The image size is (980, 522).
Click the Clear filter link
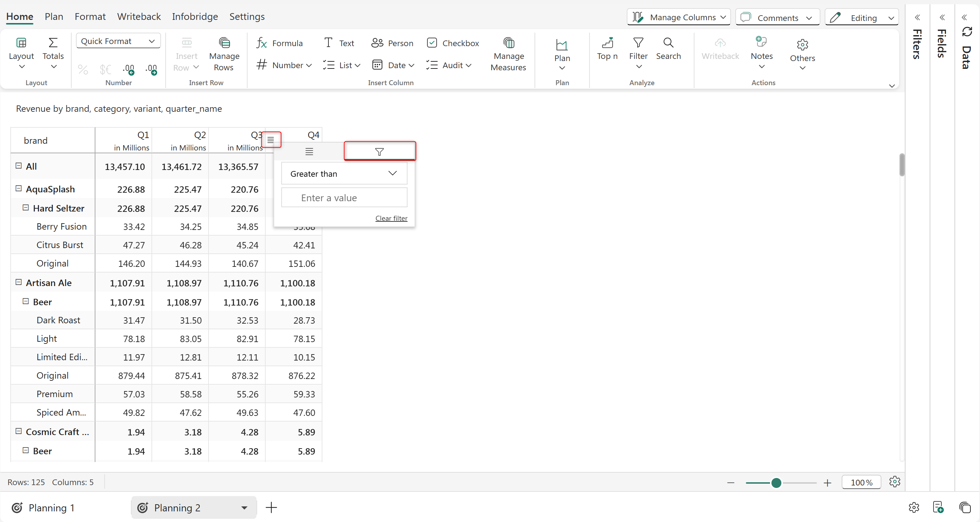coord(391,218)
